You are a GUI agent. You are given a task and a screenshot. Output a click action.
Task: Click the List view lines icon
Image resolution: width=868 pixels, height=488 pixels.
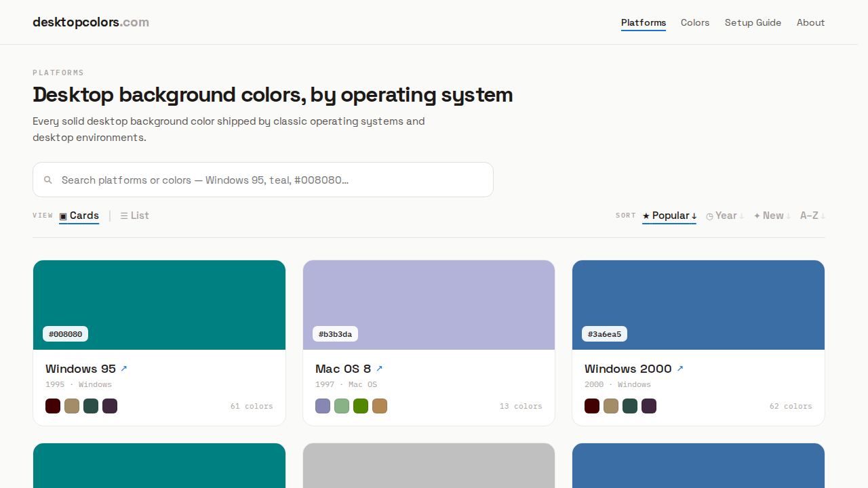124,216
